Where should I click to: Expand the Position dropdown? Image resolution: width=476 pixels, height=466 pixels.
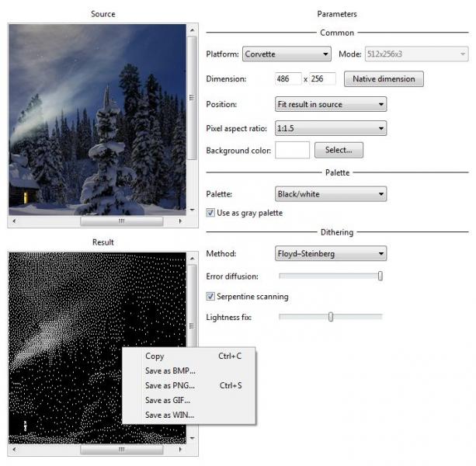click(331, 104)
